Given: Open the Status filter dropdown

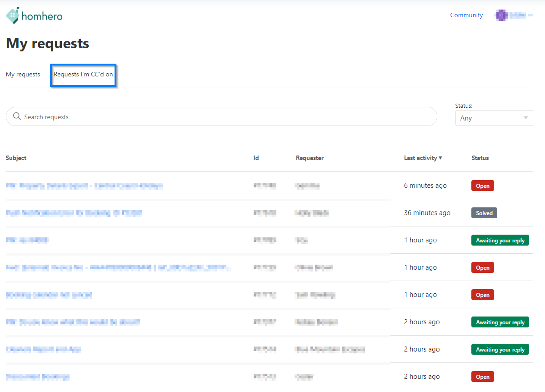Looking at the screenshot, I should click(x=494, y=118).
